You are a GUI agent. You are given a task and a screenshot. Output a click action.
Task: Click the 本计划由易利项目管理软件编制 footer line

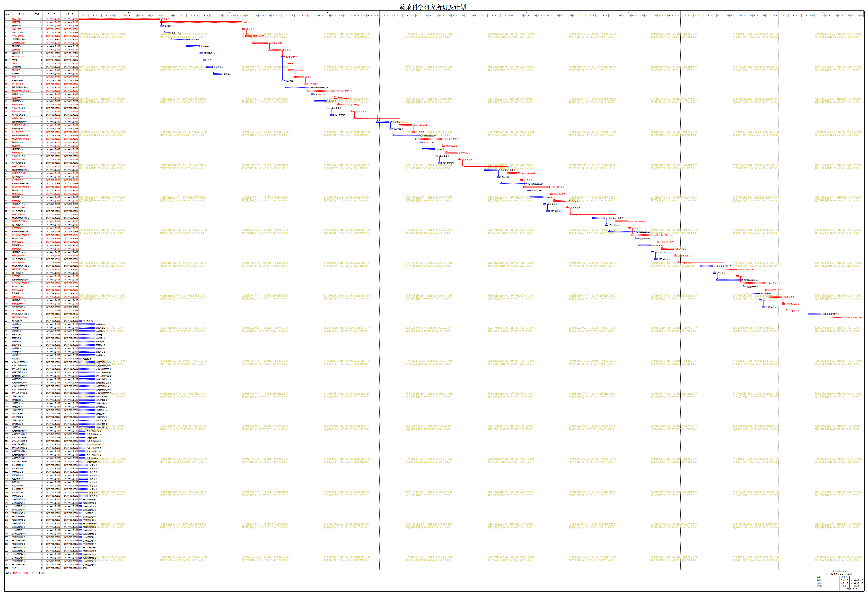click(840, 574)
